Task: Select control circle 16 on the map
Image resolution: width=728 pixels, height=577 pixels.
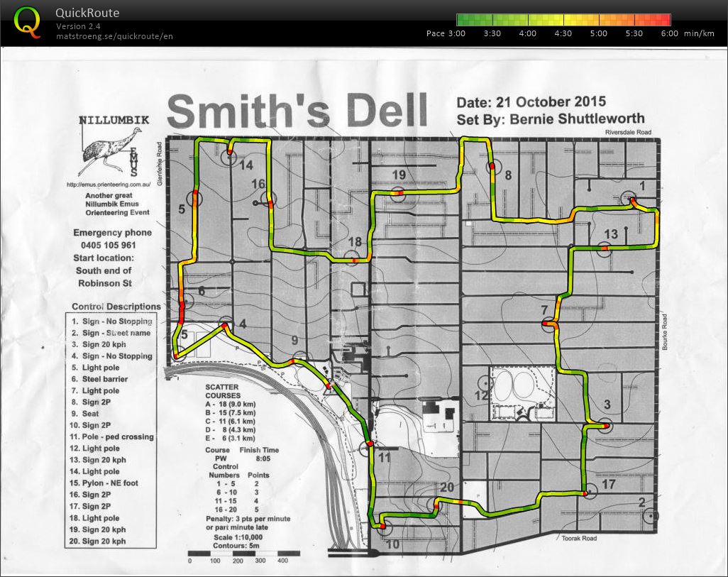Action: (x=268, y=199)
